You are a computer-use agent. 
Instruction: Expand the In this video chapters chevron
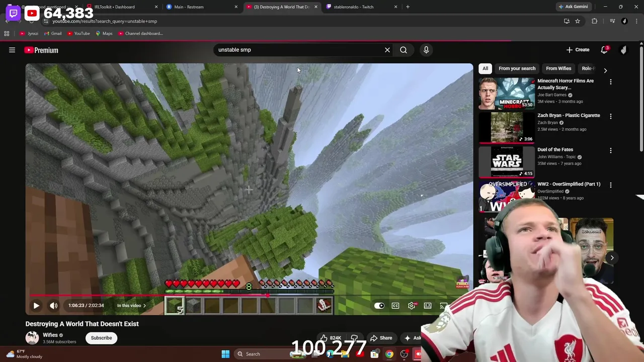coord(144,306)
